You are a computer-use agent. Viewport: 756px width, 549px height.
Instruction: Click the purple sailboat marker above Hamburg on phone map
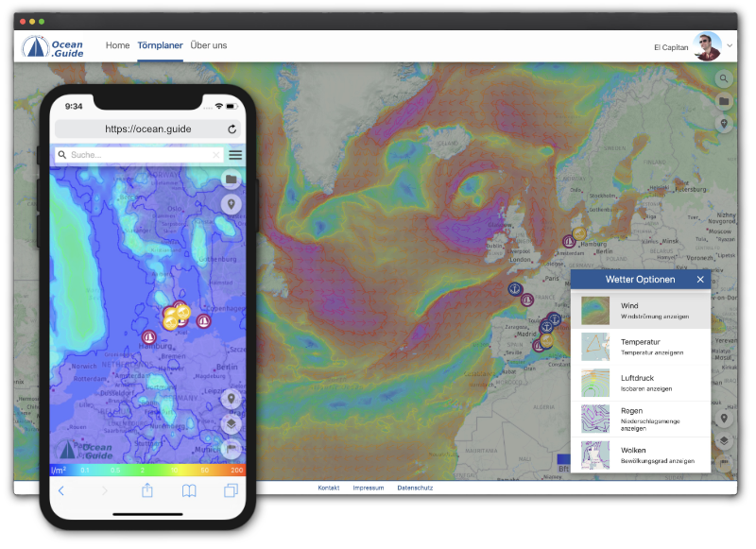click(x=149, y=337)
